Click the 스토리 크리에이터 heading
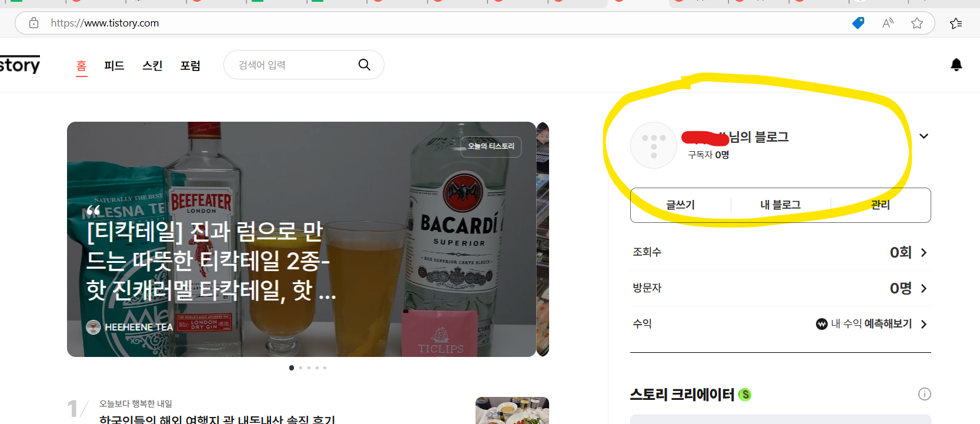 coord(682,395)
